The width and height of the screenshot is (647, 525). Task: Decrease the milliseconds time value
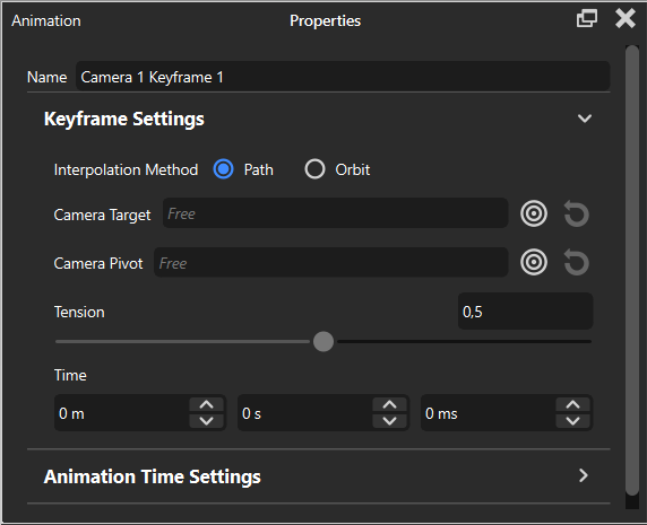point(572,421)
